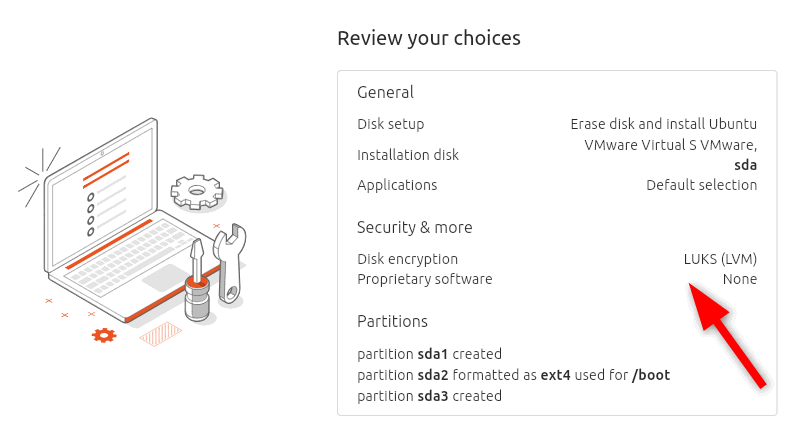Viewport: 803px width, 436px height.
Task: Click the gray gear illustration
Action: point(197,192)
